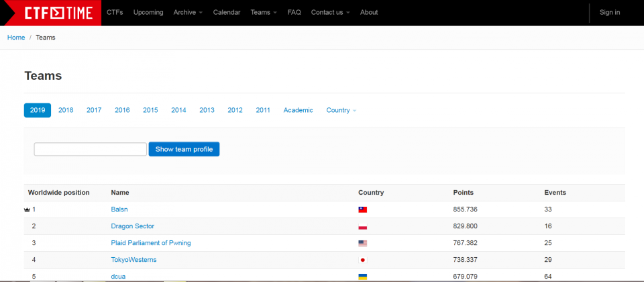Image resolution: width=644 pixels, height=282 pixels.
Task: Switch to the 2018 rankings tab
Action: tap(66, 110)
